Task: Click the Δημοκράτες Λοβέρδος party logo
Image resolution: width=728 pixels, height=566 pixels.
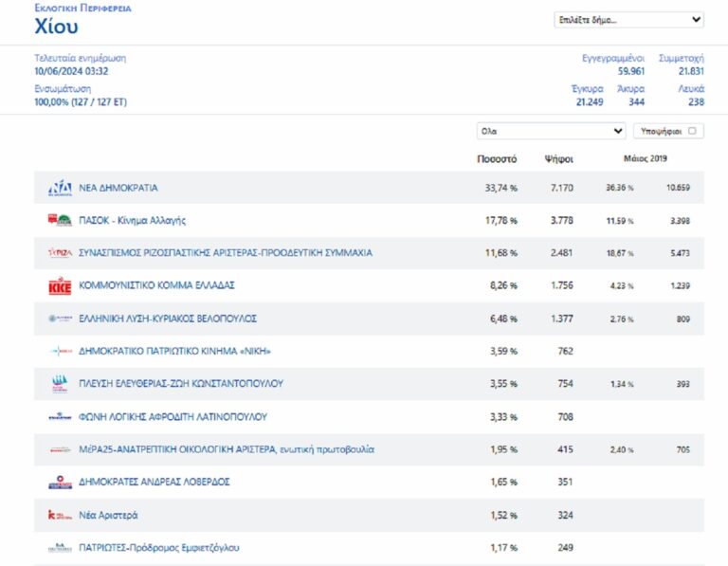Action: click(x=60, y=482)
